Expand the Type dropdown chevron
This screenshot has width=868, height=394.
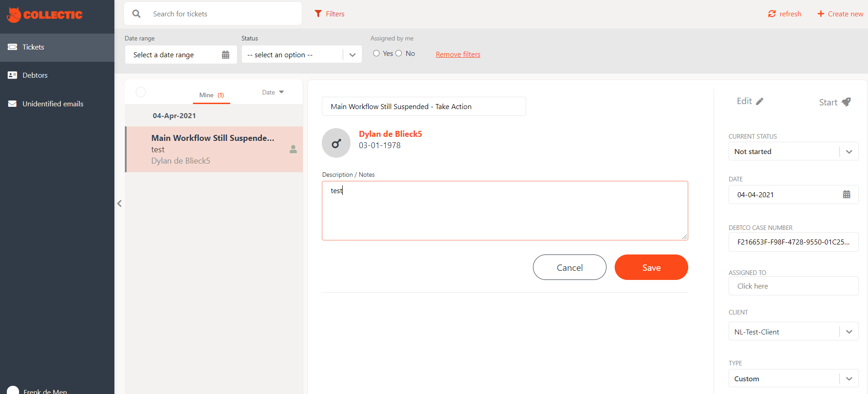point(849,379)
